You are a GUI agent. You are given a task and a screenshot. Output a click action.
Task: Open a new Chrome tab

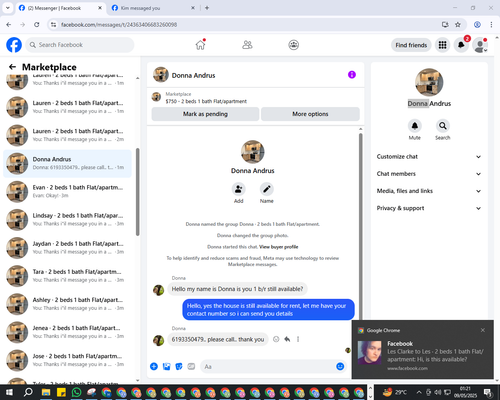pyautogui.click(x=207, y=8)
